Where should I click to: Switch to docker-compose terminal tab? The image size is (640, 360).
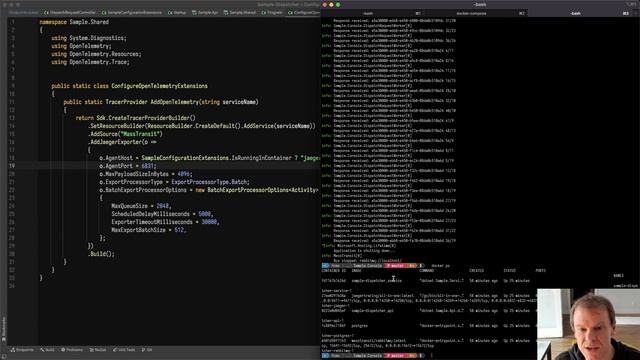tap(476, 13)
